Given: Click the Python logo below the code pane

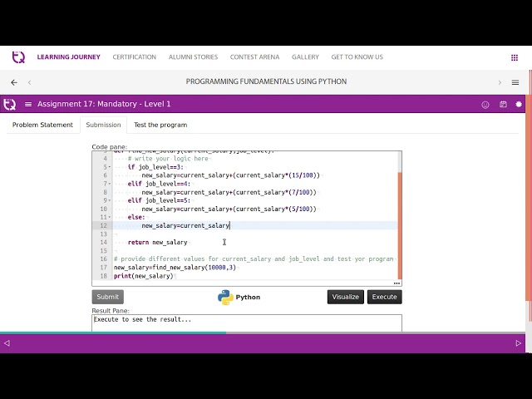Looking at the screenshot, I should [225, 298].
